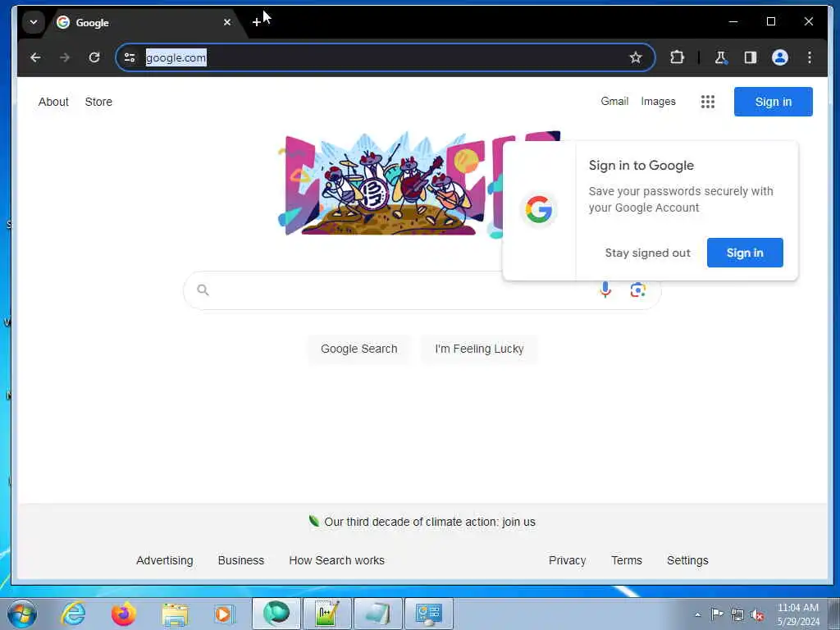Image resolution: width=840 pixels, height=630 pixels.
Task: Click the Google Search button
Action: [x=359, y=349]
